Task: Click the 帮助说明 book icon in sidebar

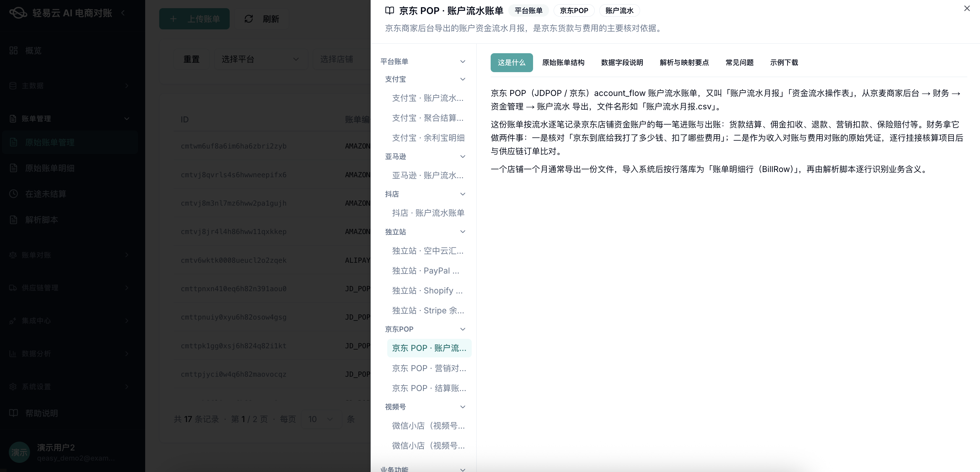Action: pyautogui.click(x=14, y=413)
